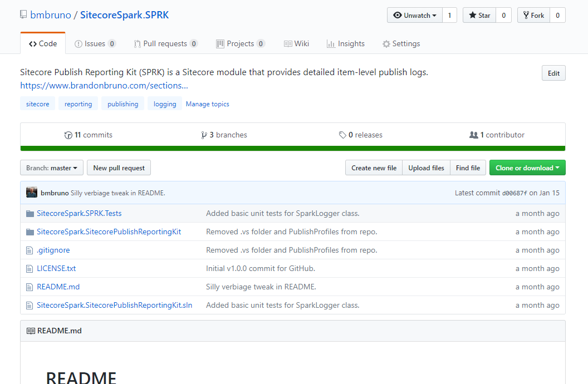588x384 pixels.
Task: Open the Unwatch dropdown
Action: point(415,16)
